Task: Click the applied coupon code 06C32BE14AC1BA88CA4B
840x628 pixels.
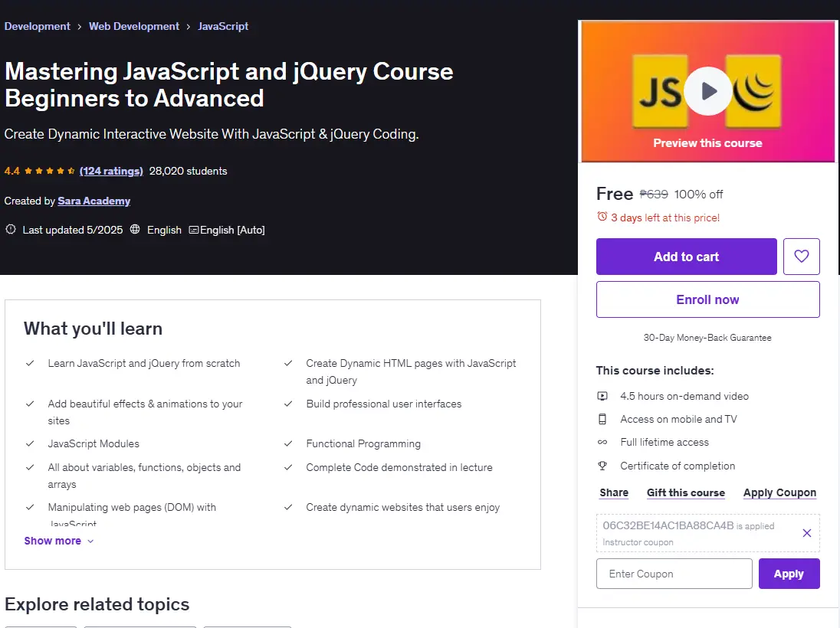Action: pyautogui.click(x=668, y=525)
